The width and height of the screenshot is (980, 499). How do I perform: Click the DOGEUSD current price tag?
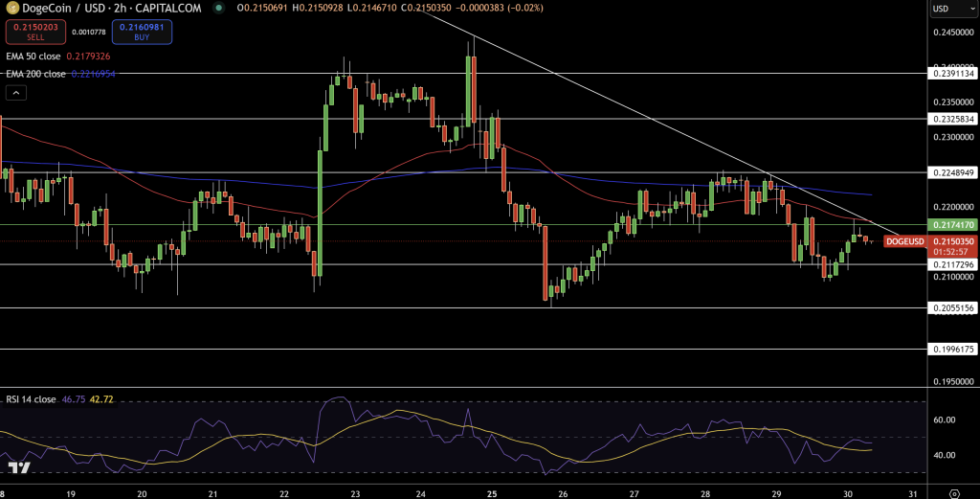(x=904, y=241)
